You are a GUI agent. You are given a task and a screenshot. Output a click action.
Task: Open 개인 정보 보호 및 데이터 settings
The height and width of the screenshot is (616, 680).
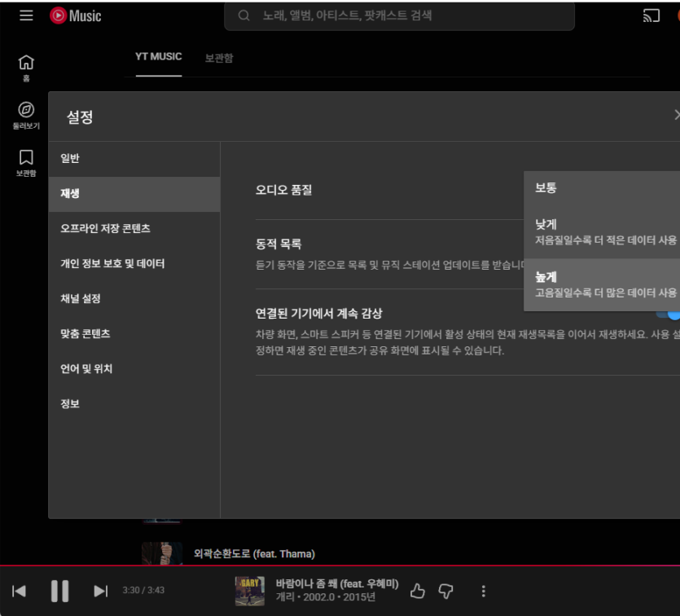pos(134,264)
